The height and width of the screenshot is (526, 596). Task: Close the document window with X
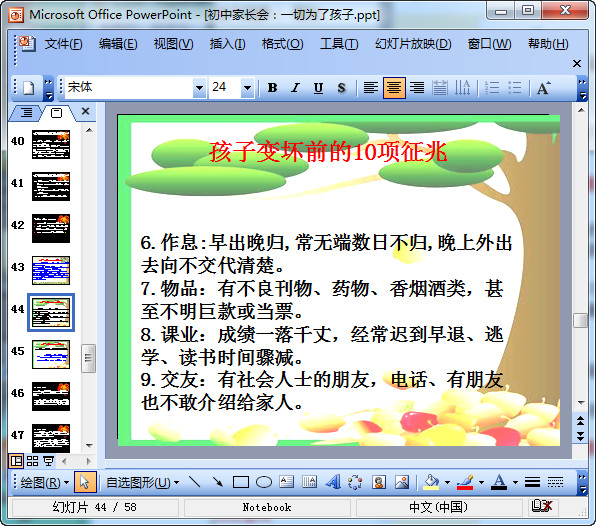(x=577, y=63)
